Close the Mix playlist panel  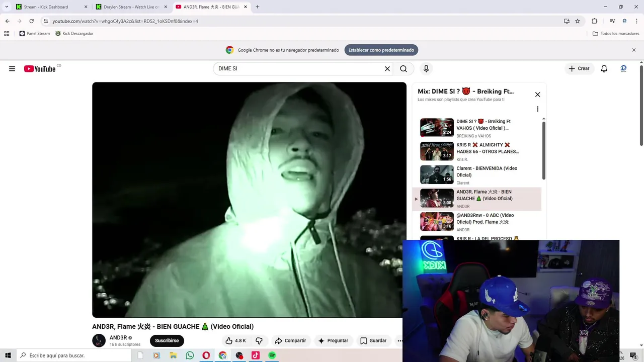coord(537,95)
